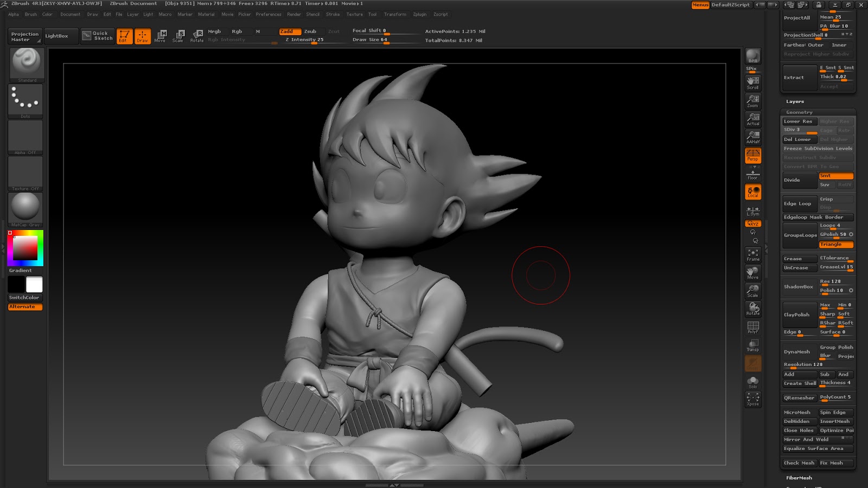The image size is (868, 488).
Task: Pick a color in the color picker square
Action: tap(25, 248)
